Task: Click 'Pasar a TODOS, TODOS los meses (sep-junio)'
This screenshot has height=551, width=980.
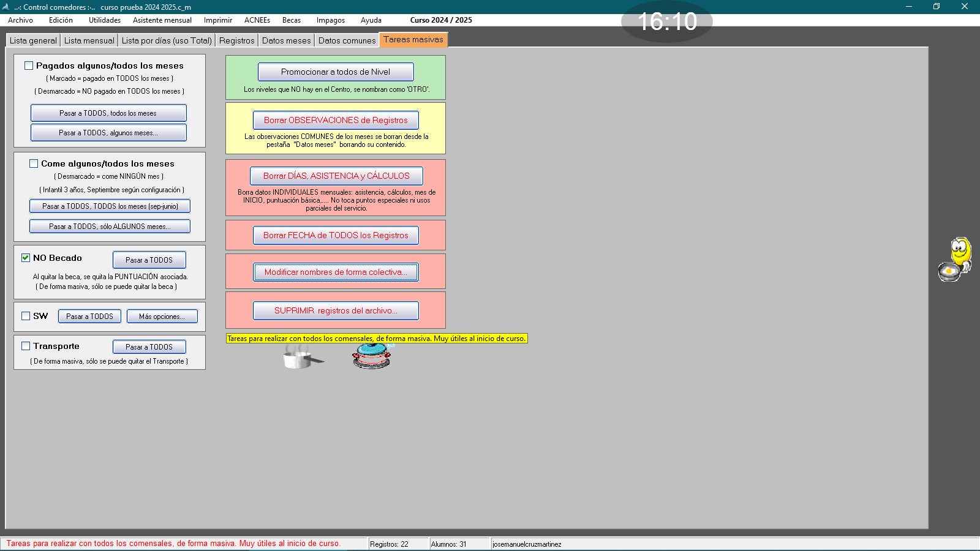Action: click(x=110, y=206)
